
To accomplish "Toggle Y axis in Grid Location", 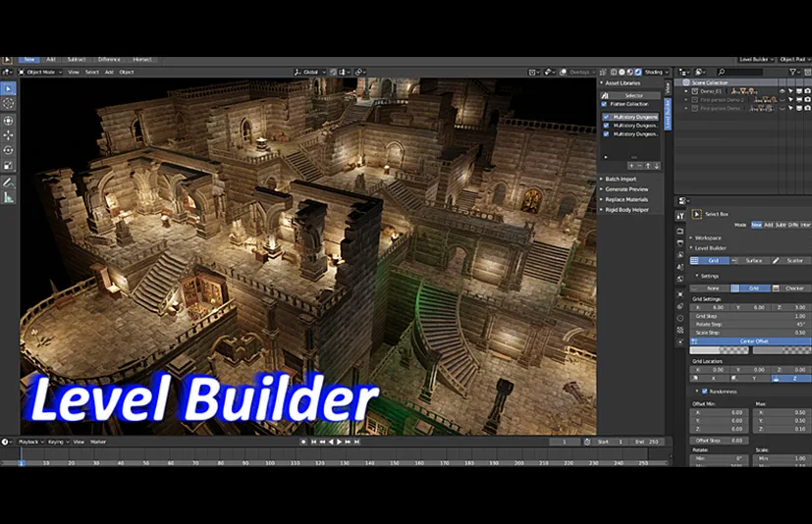I will (750, 379).
